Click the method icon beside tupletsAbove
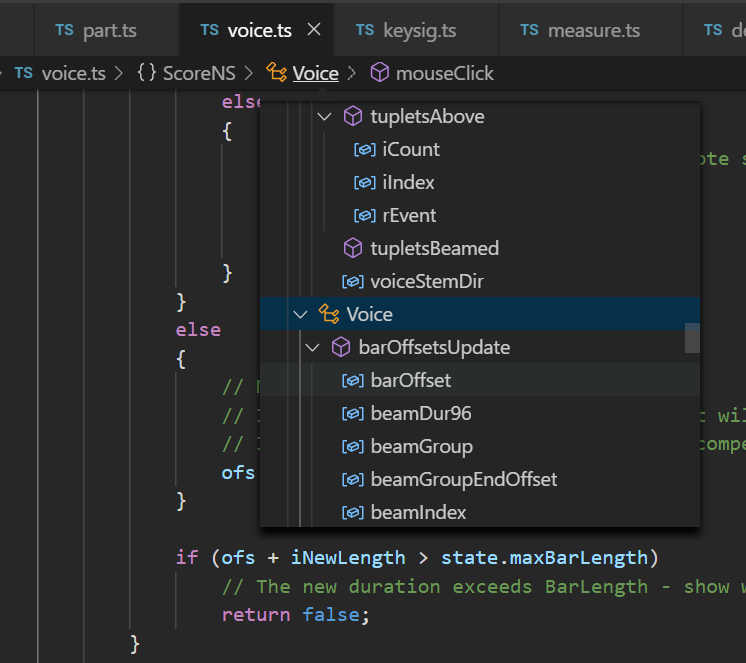Viewport: 746px width, 663px height. click(x=353, y=117)
